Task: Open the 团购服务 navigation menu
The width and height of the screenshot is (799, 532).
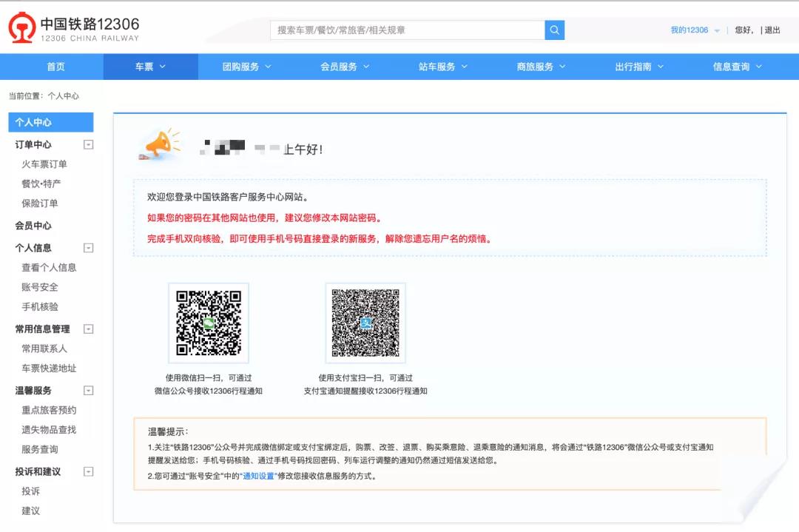Action: pos(247,67)
